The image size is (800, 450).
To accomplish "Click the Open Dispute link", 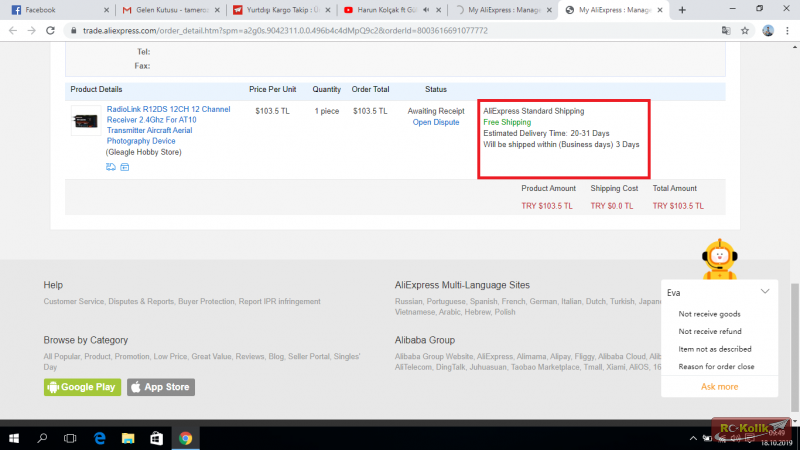I will pos(436,122).
